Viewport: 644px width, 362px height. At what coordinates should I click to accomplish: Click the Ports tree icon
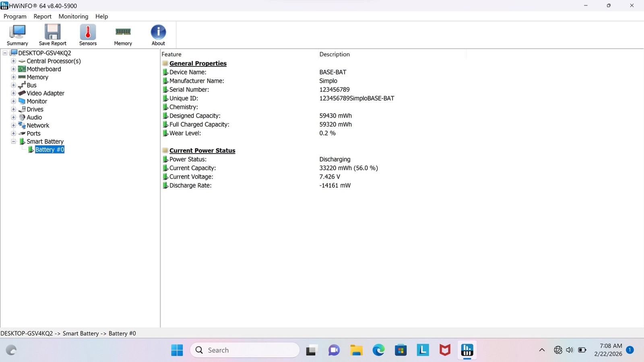coord(22,134)
